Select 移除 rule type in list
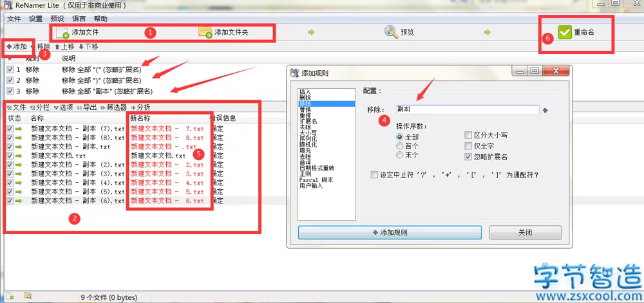The width and height of the screenshot is (644, 303). (327, 104)
